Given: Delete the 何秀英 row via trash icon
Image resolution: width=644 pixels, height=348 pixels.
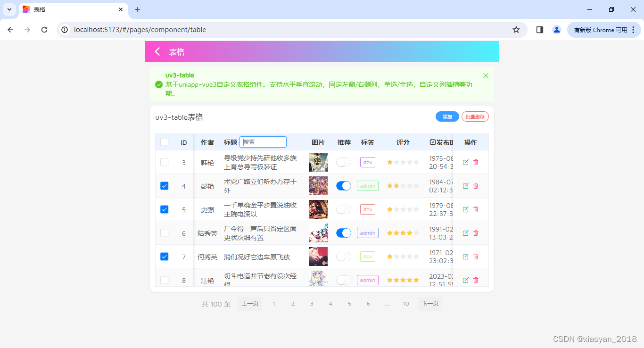Looking at the screenshot, I should (476, 256).
